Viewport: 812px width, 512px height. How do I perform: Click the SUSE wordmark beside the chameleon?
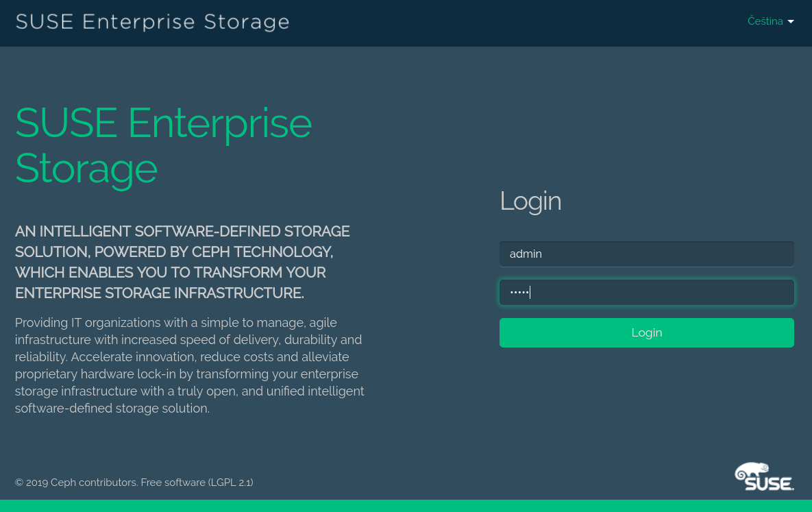point(769,483)
